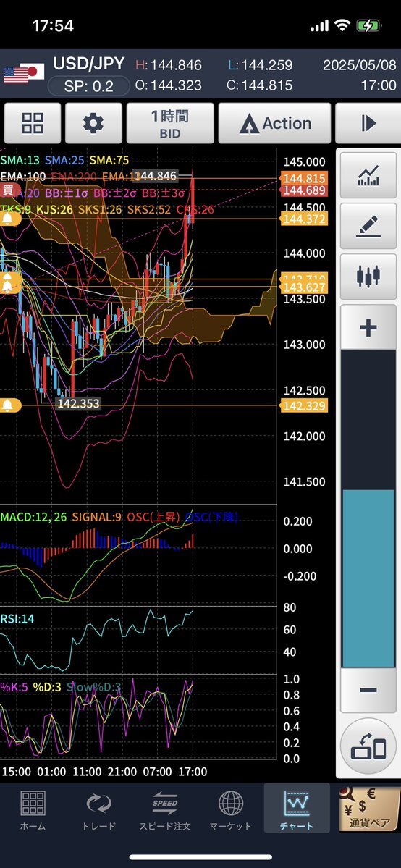
Task: Select the pencil drawing tool
Action: [368, 226]
